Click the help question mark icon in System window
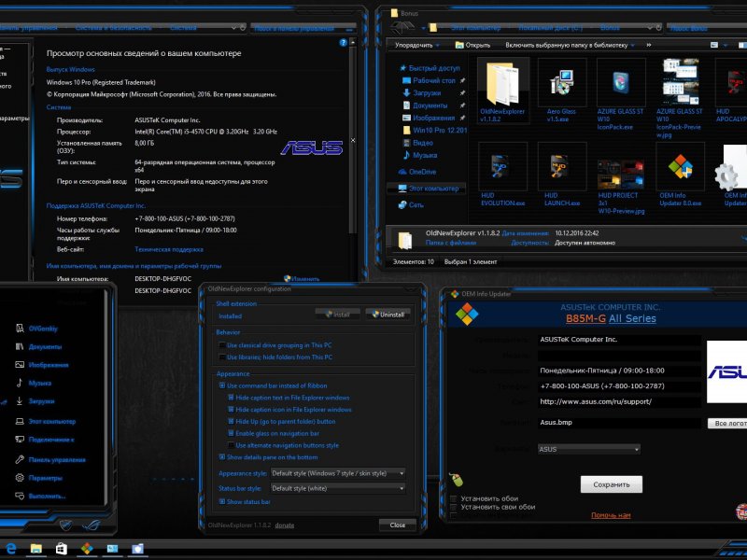 [x=343, y=43]
